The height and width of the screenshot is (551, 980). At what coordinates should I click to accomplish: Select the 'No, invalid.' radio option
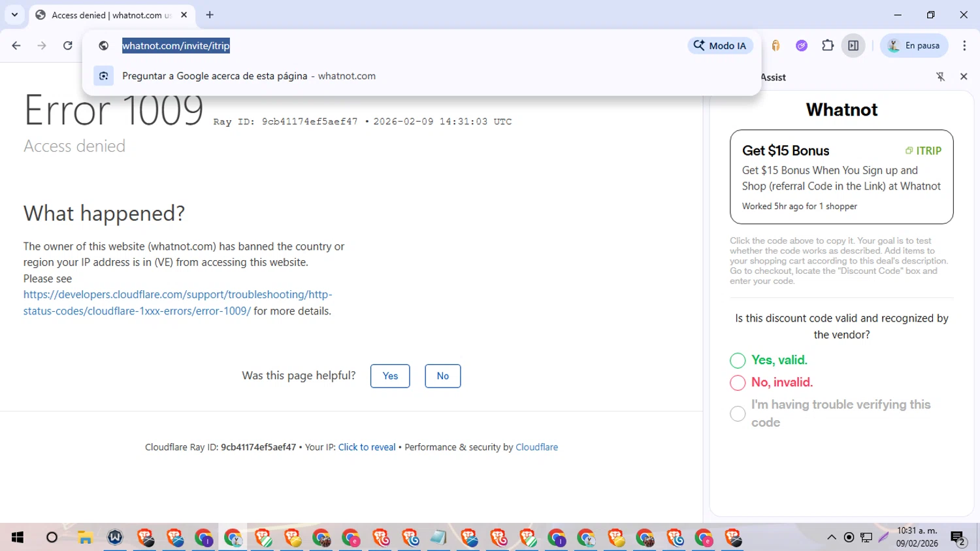click(738, 382)
